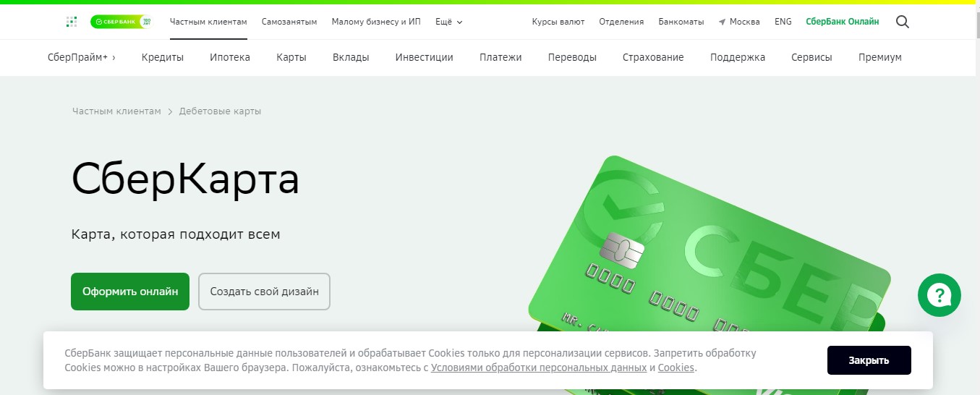This screenshot has width=980, height=395.
Task: Open the help chat question bubble
Action: (x=939, y=295)
